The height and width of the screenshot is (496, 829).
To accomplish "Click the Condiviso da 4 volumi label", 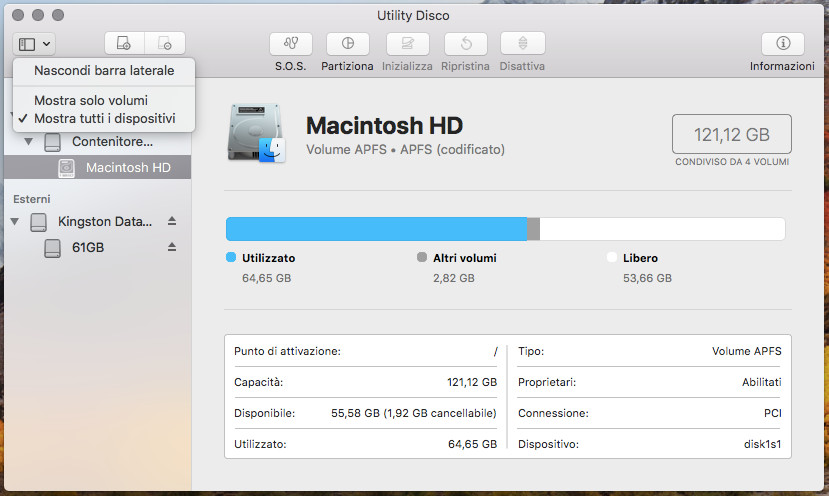I will click(732, 162).
